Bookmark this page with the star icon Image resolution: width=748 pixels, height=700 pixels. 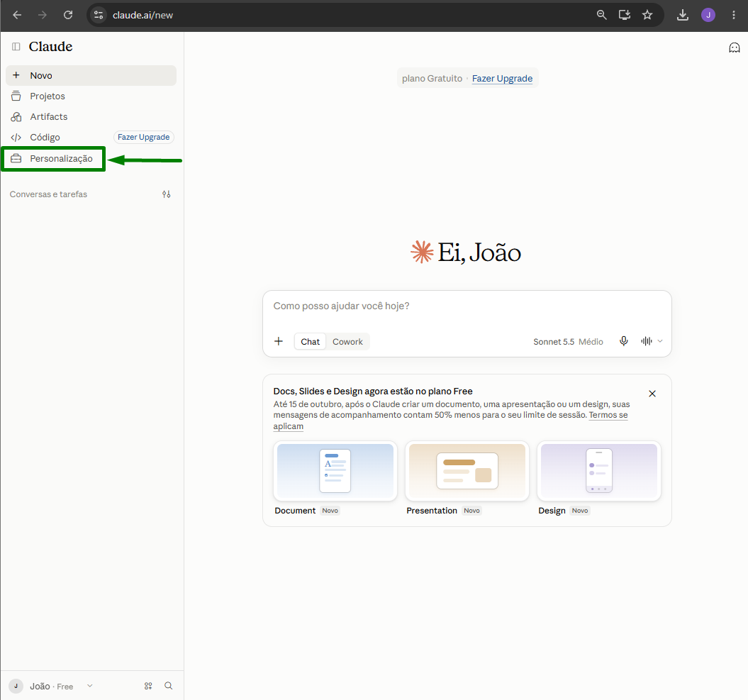pos(647,15)
